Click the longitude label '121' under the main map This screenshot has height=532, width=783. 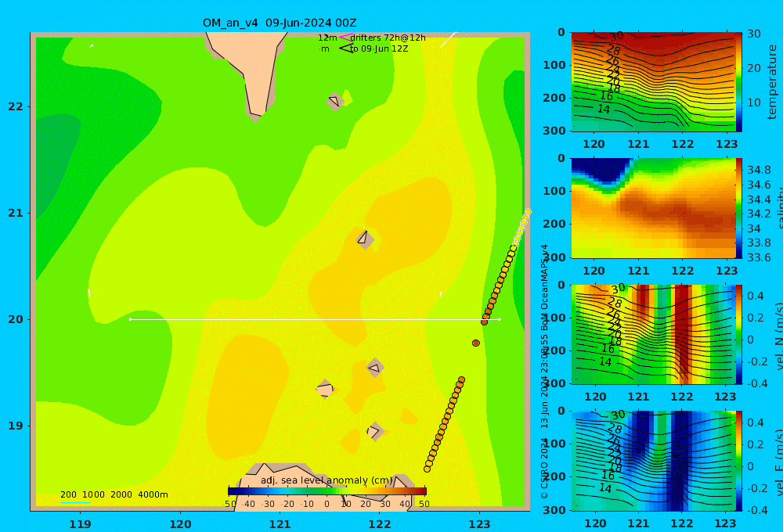[280, 524]
